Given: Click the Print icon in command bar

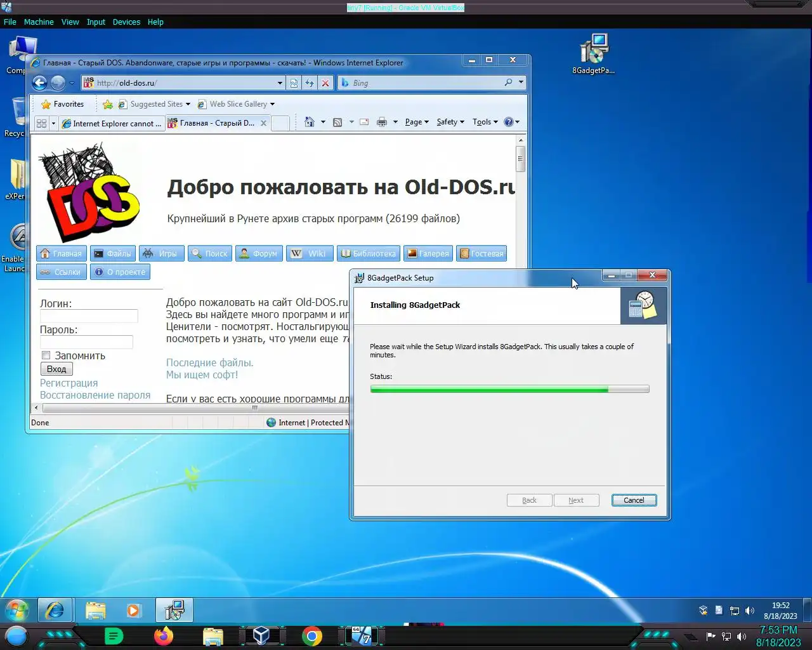Looking at the screenshot, I should point(382,122).
